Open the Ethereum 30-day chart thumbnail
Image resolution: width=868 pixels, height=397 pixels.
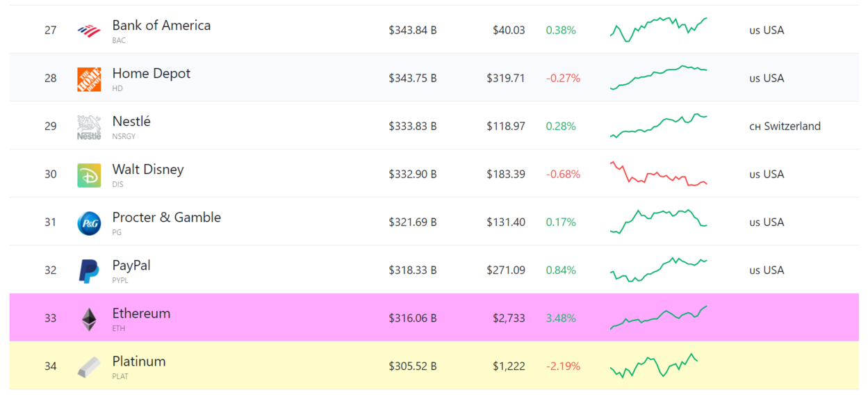[659, 318]
